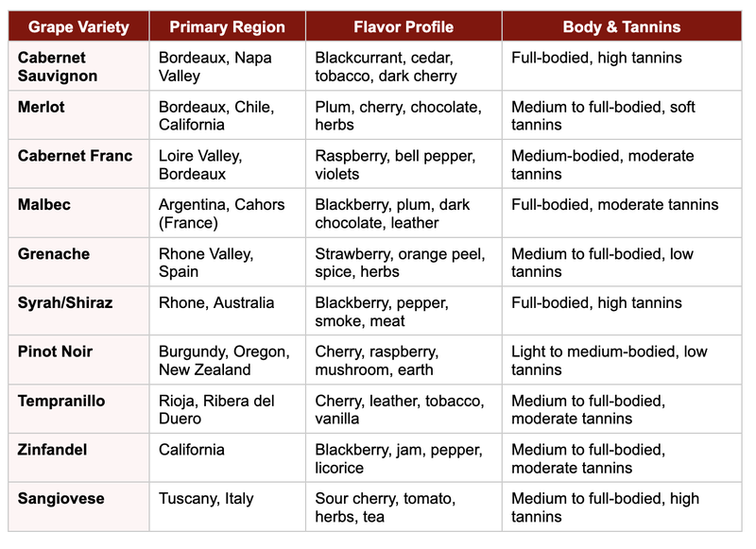Select the Sangiovese row label
756x549 pixels.
coord(61,499)
